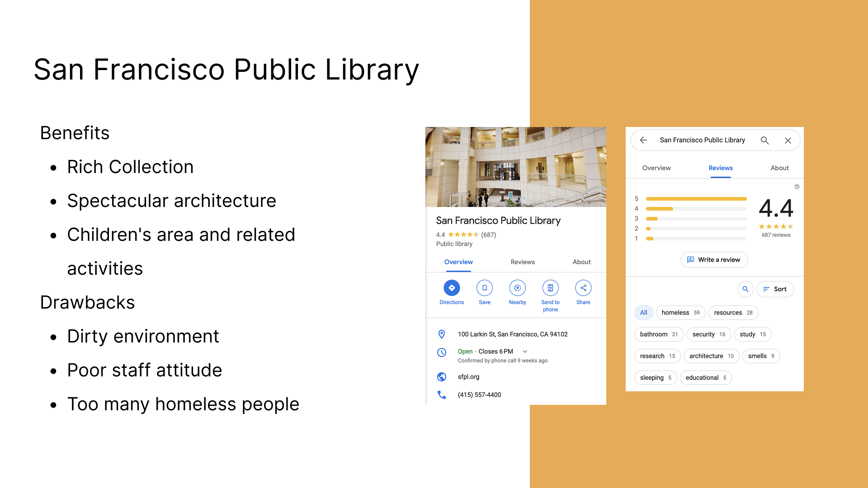Open the Reviews tab under library card

[x=523, y=262]
